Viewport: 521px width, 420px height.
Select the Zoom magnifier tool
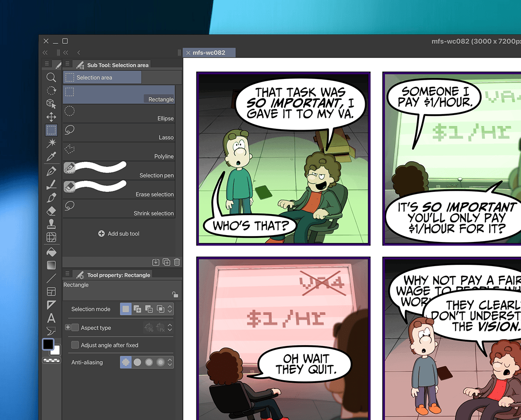pos(51,78)
